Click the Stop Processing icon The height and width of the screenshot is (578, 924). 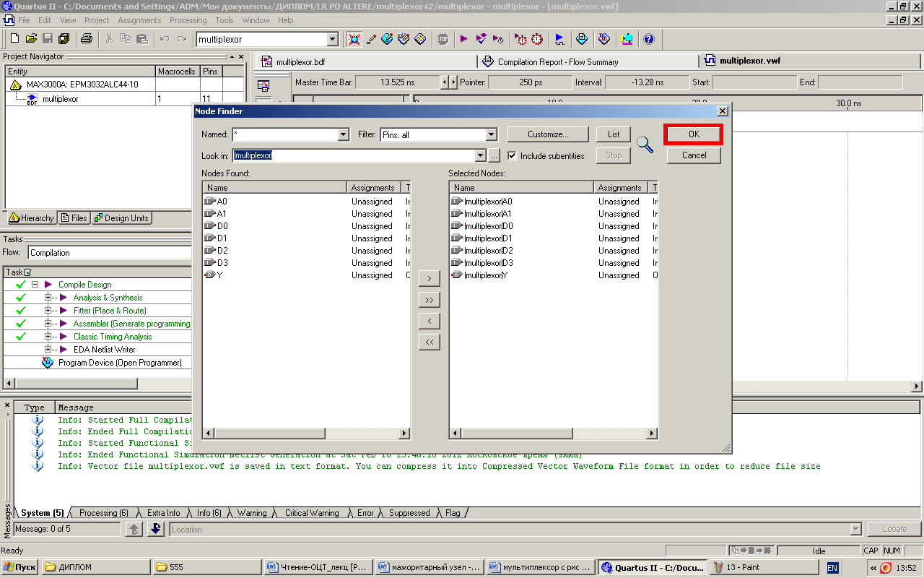tap(443, 39)
